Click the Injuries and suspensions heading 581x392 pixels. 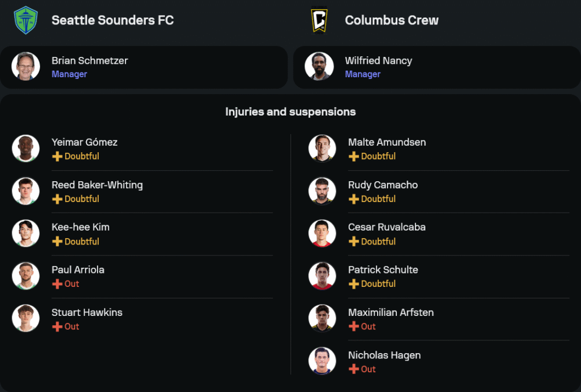(x=290, y=112)
